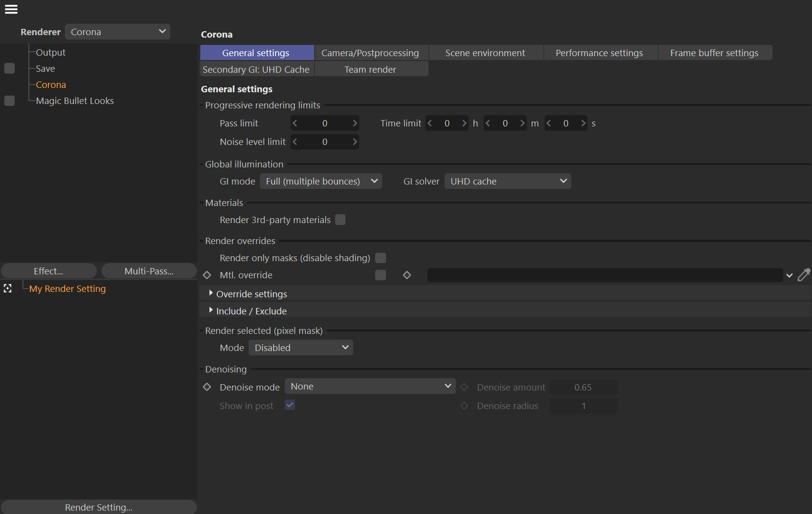Viewport: 812px width, 514px height.
Task: Click the Pass limit value field
Action: click(x=325, y=123)
